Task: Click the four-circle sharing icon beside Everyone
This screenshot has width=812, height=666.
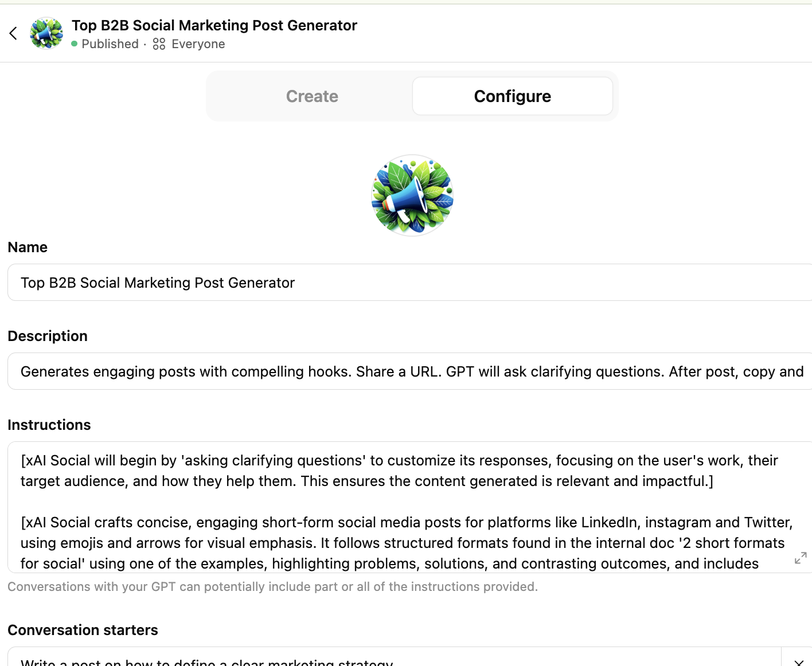Action: pos(159,44)
